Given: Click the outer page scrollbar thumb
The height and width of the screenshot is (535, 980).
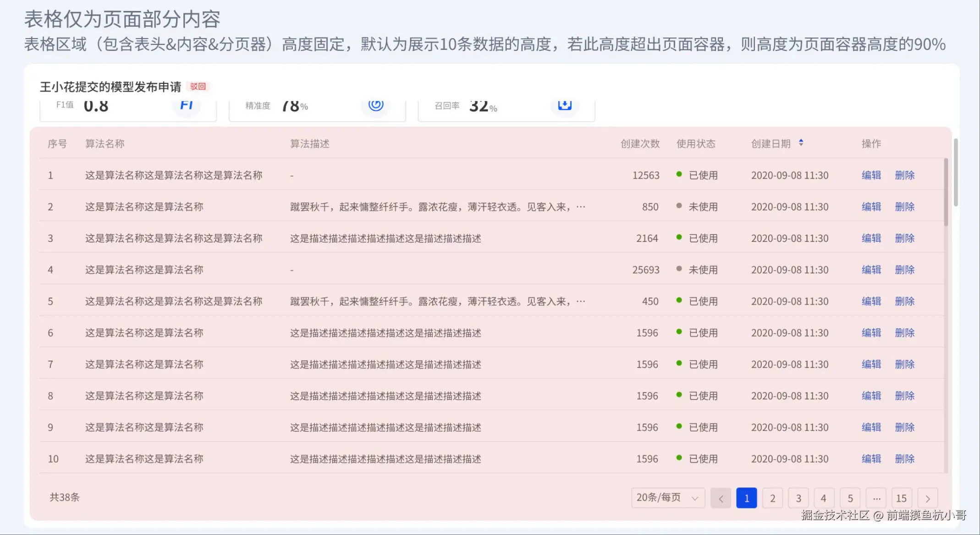Looking at the screenshot, I should (x=956, y=172).
